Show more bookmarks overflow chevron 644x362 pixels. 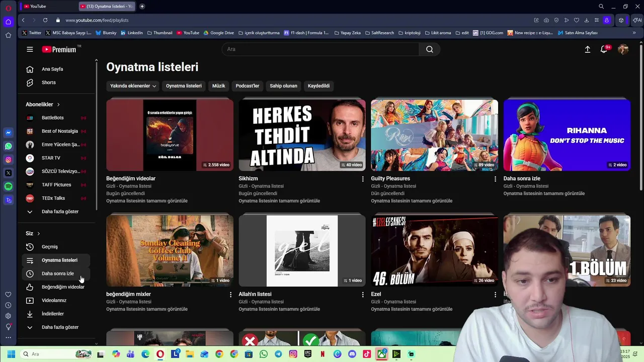634,33
